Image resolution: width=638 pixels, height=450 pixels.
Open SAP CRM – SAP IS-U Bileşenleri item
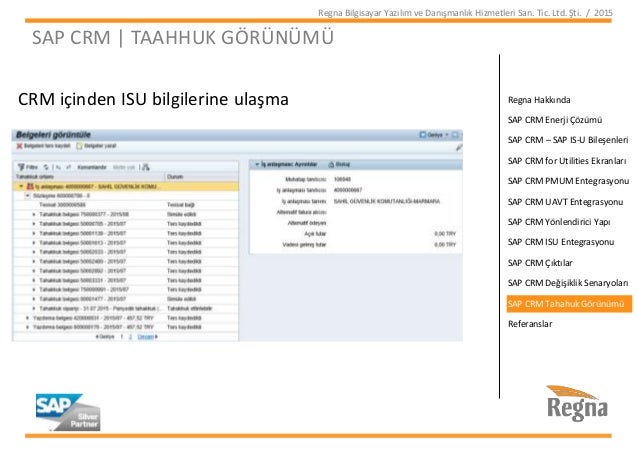coord(568,140)
